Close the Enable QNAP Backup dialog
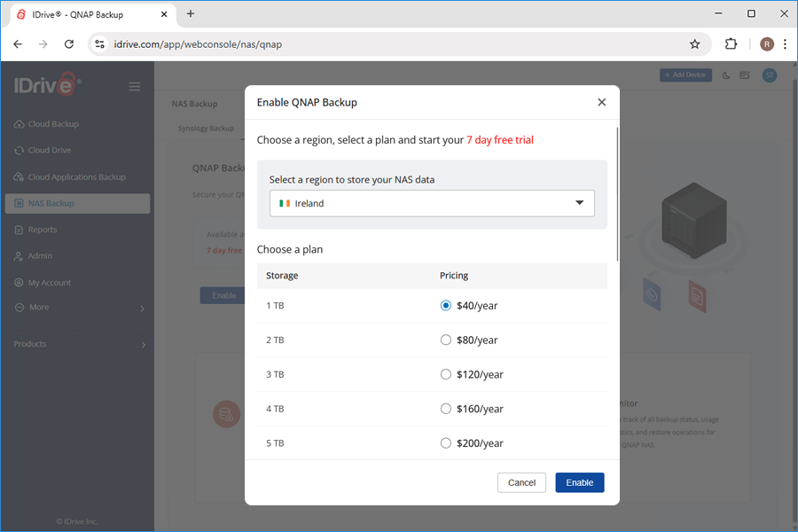The width and height of the screenshot is (798, 532). 601,102
